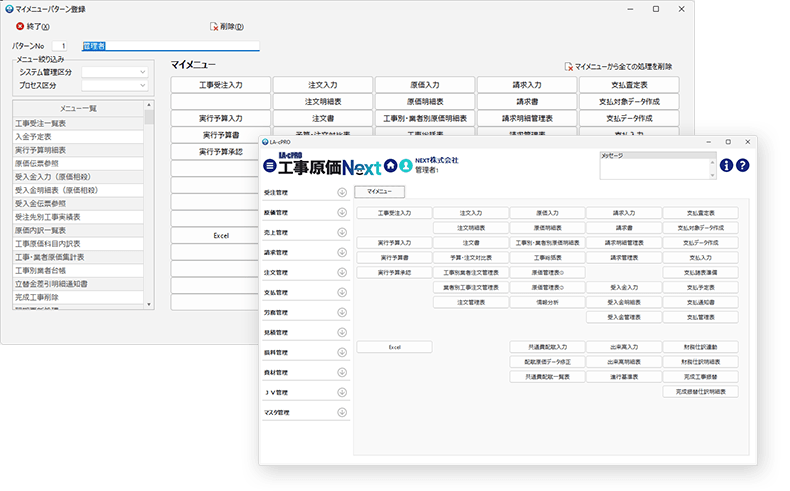Expand the 受注管理 section arrow
This screenshot has width=790, height=491.
coord(342,192)
